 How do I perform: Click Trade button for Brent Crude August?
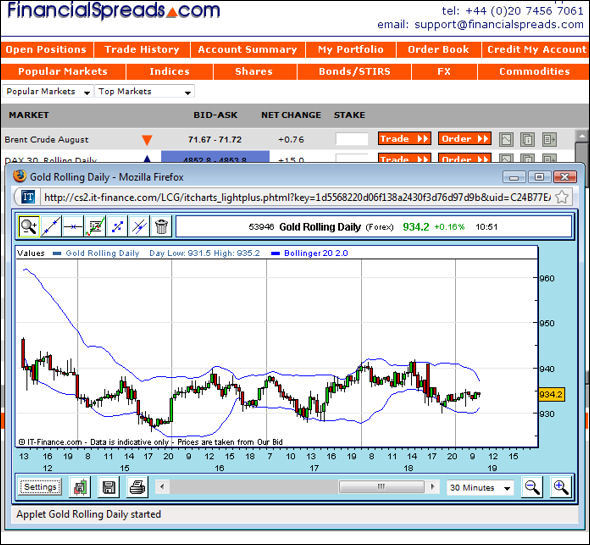click(404, 139)
